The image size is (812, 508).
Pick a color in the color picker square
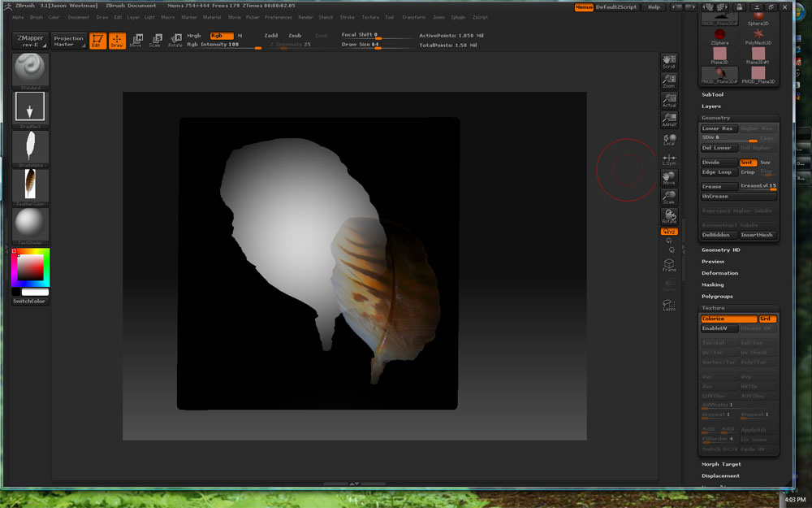coord(31,267)
